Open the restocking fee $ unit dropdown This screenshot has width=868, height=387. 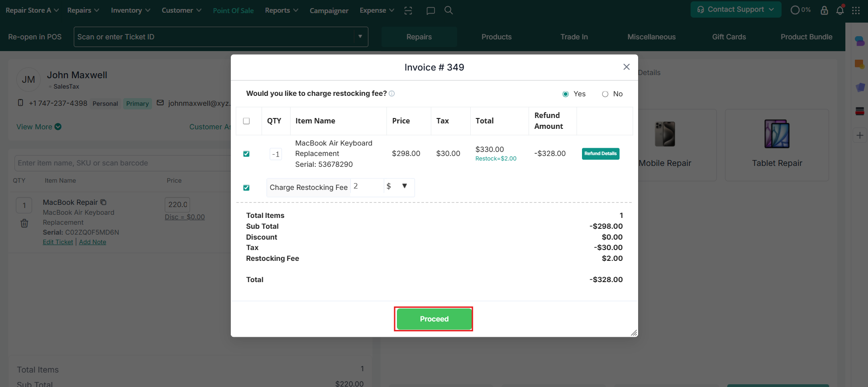pyautogui.click(x=399, y=186)
